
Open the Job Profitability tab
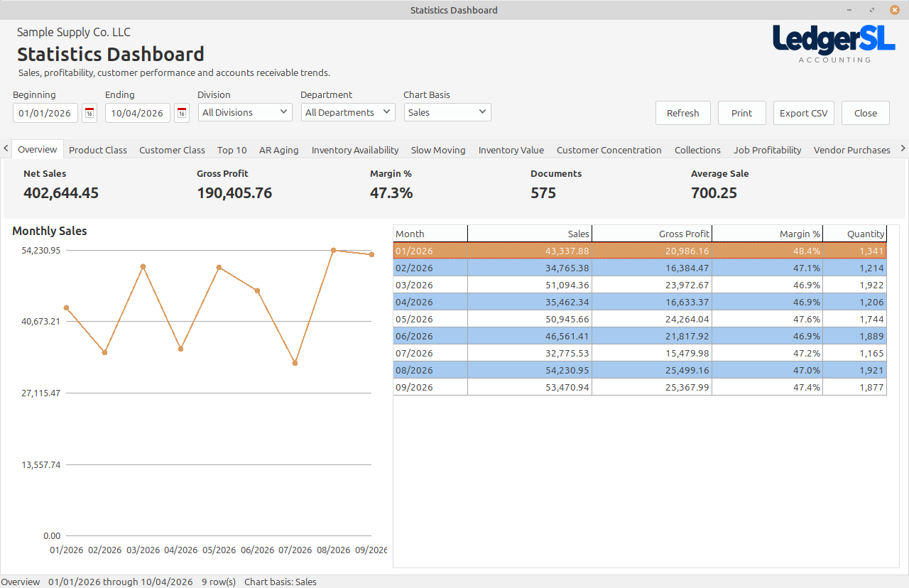[768, 150]
